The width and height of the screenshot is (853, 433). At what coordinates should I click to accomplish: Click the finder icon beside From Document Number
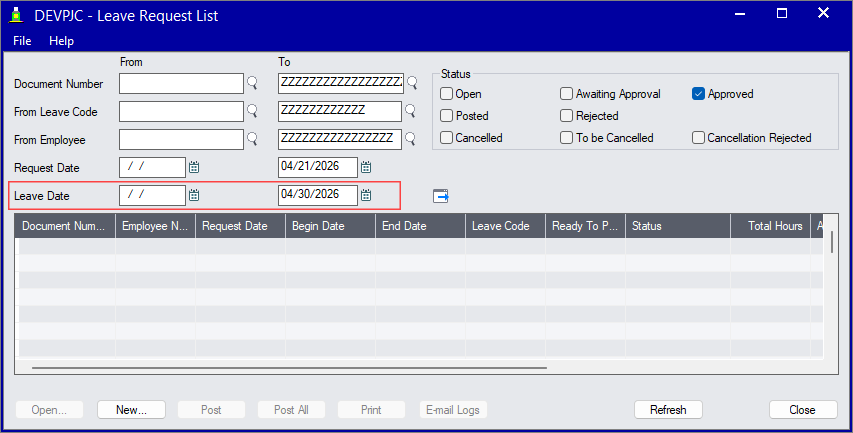[253, 83]
